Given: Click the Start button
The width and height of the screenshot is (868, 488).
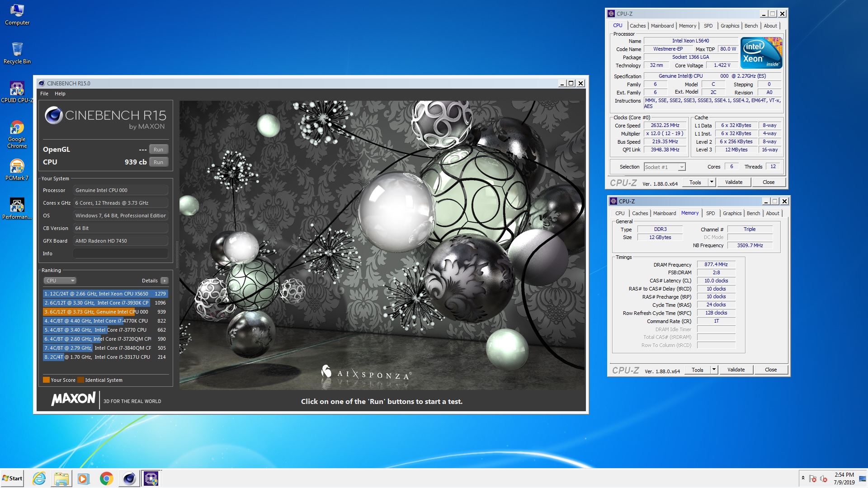Looking at the screenshot, I should 12,479.
